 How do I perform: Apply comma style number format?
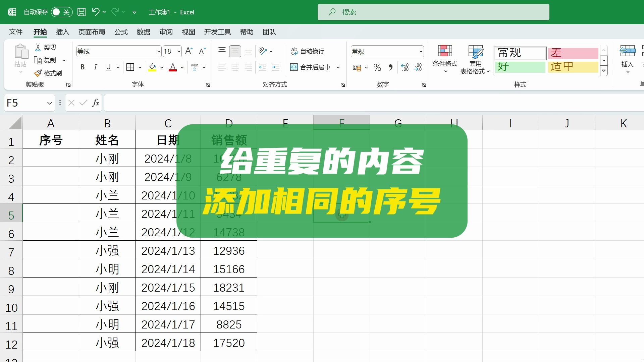pyautogui.click(x=390, y=67)
